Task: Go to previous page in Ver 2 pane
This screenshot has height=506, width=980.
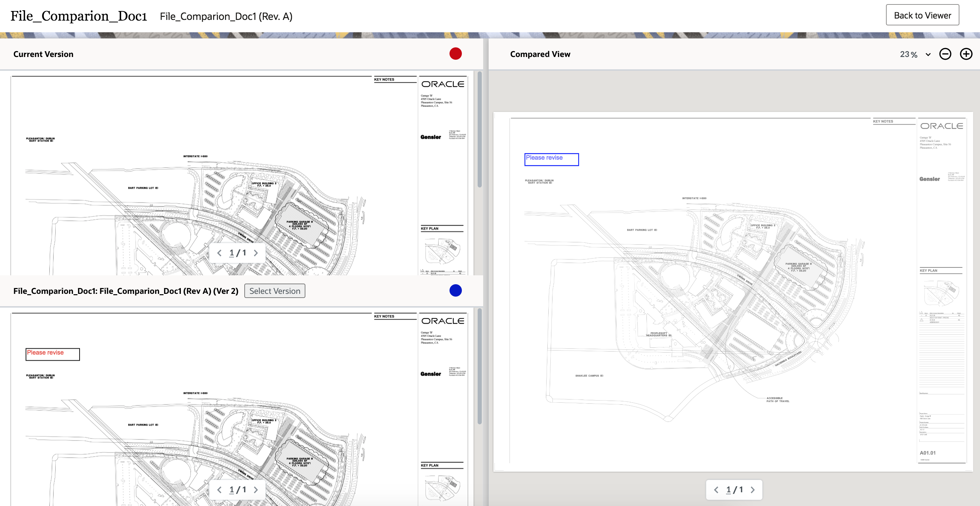Action: click(x=220, y=490)
